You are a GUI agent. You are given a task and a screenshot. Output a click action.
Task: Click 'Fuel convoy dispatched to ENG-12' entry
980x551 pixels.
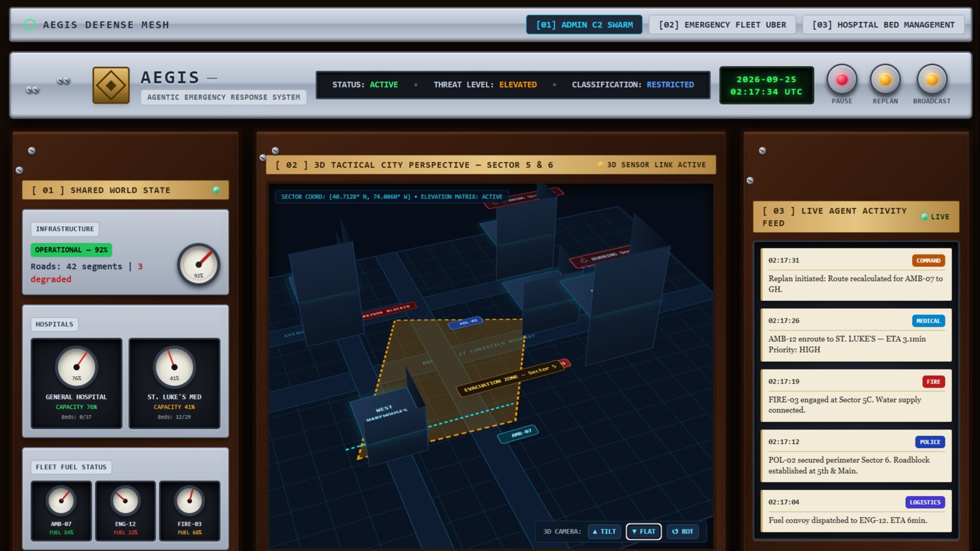pos(856,511)
